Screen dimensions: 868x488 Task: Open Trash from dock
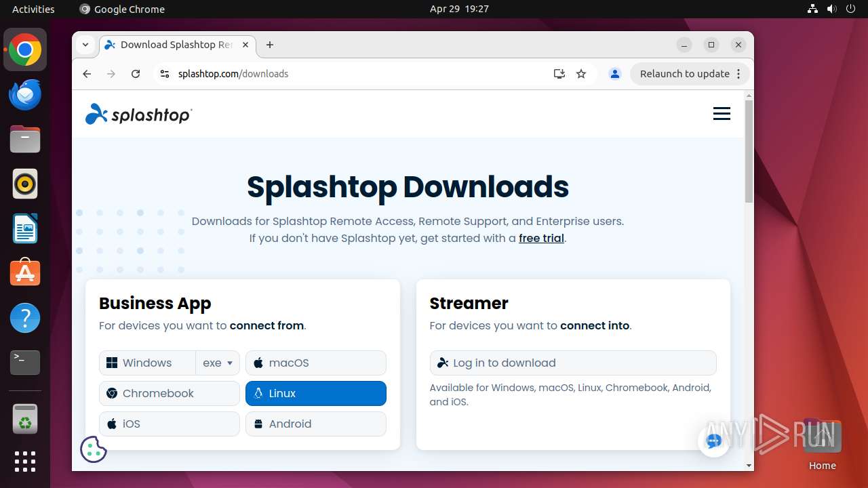pyautogui.click(x=25, y=419)
